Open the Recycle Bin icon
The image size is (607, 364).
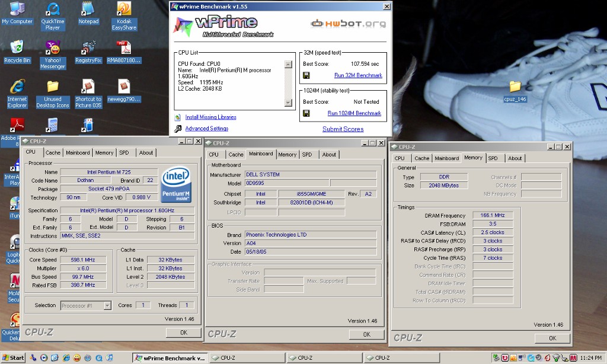click(17, 52)
